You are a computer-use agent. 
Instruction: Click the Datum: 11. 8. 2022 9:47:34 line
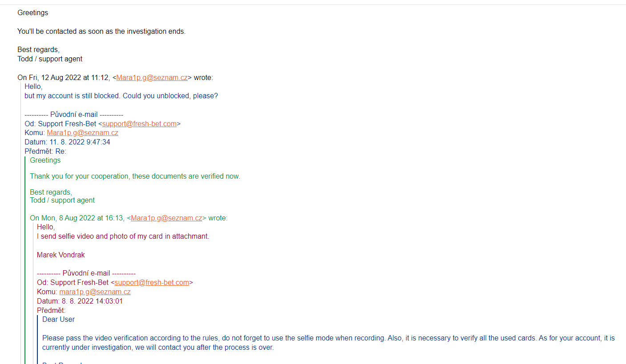tap(67, 142)
